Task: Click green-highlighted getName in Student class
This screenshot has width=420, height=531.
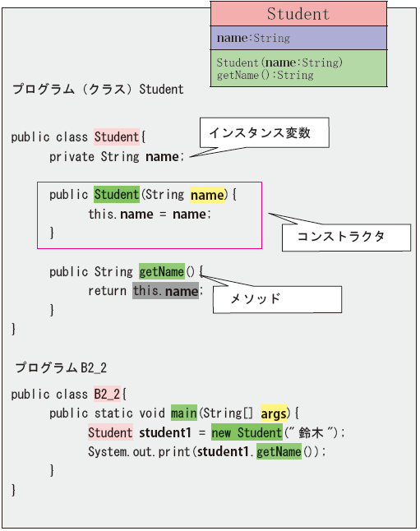Action: click(x=162, y=271)
